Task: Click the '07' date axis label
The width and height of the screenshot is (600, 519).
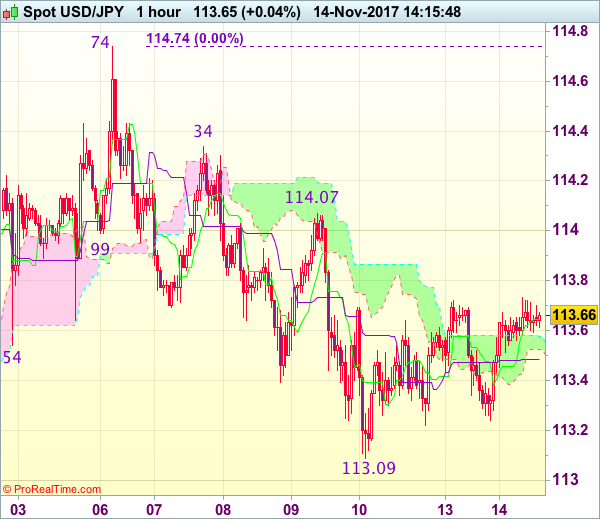Action: click(154, 510)
